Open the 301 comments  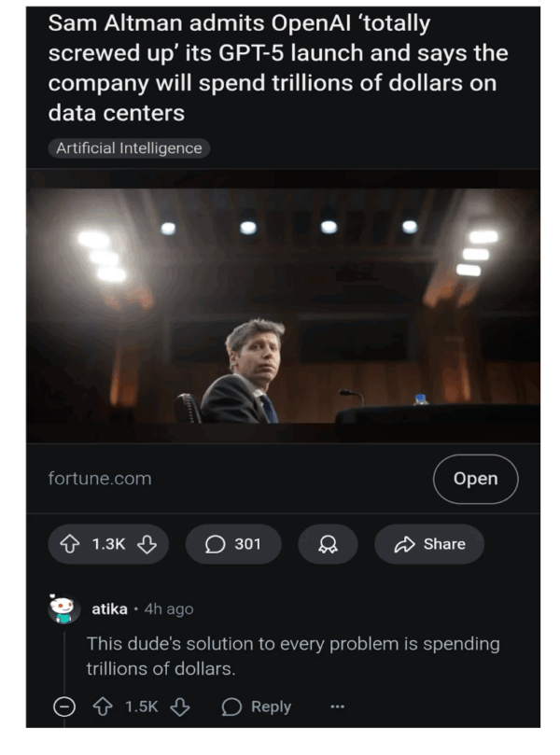click(x=233, y=544)
